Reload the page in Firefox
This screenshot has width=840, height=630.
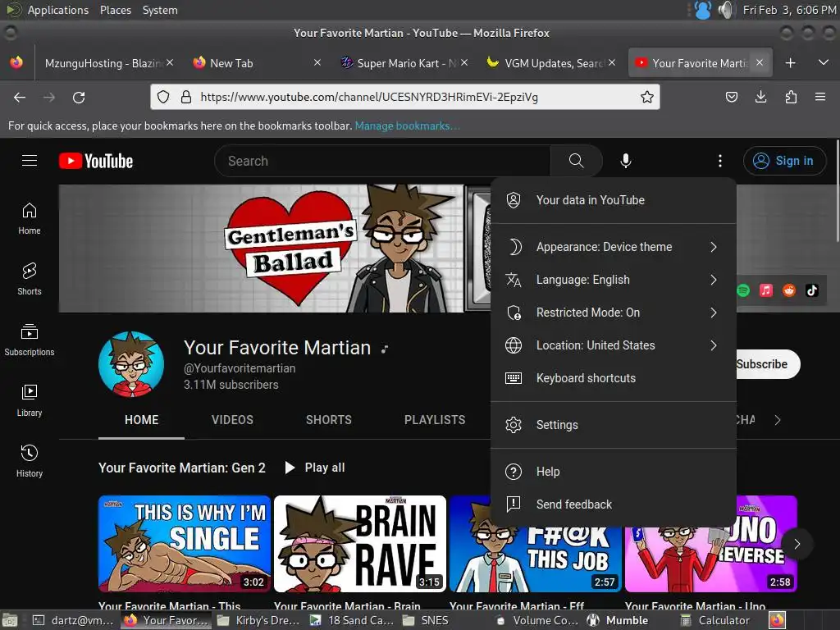(79, 97)
